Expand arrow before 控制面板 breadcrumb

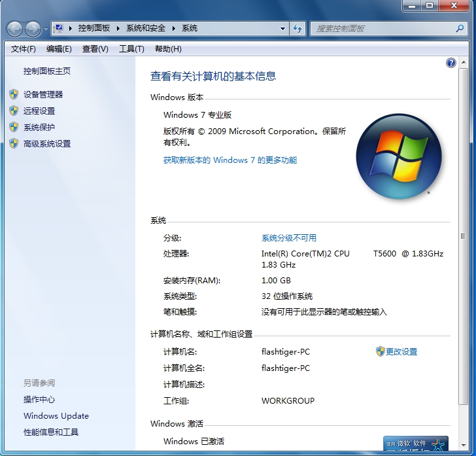pos(71,29)
